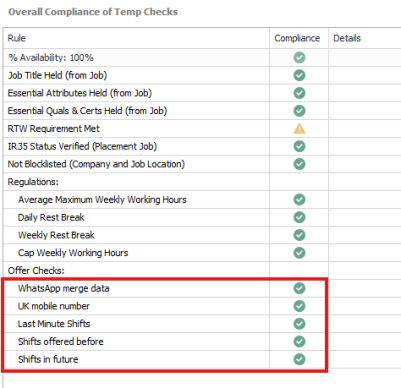Click check icon for Essential Attributes Held
The width and height of the screenshot is (401, 388).
pos(299,93)
